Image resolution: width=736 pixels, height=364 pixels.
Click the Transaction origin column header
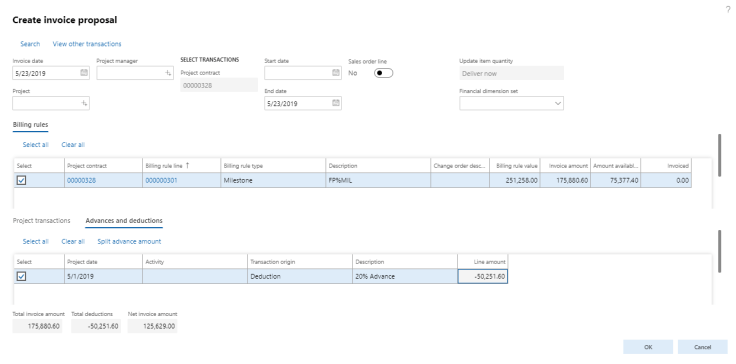click(x=300, y=262)
